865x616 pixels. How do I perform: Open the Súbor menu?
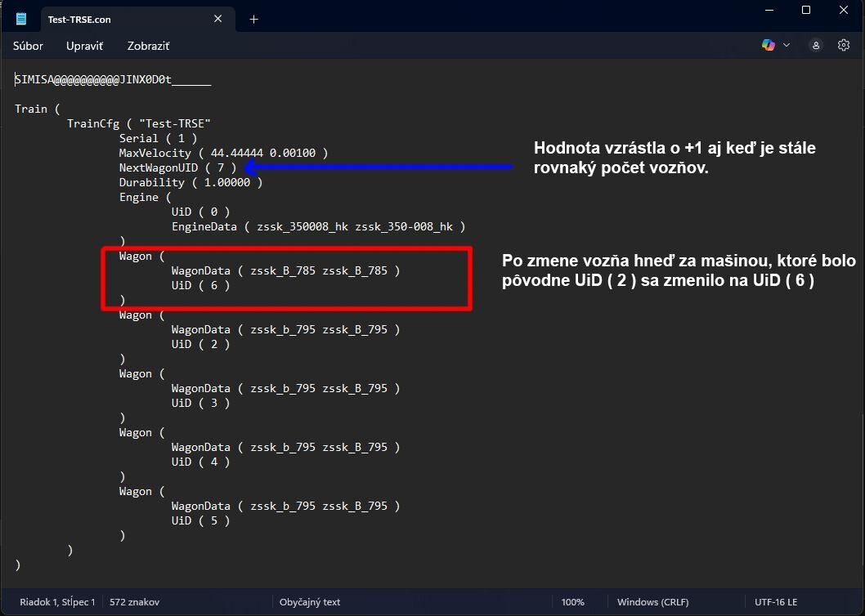pyautogui.click(x=28, y=47)
